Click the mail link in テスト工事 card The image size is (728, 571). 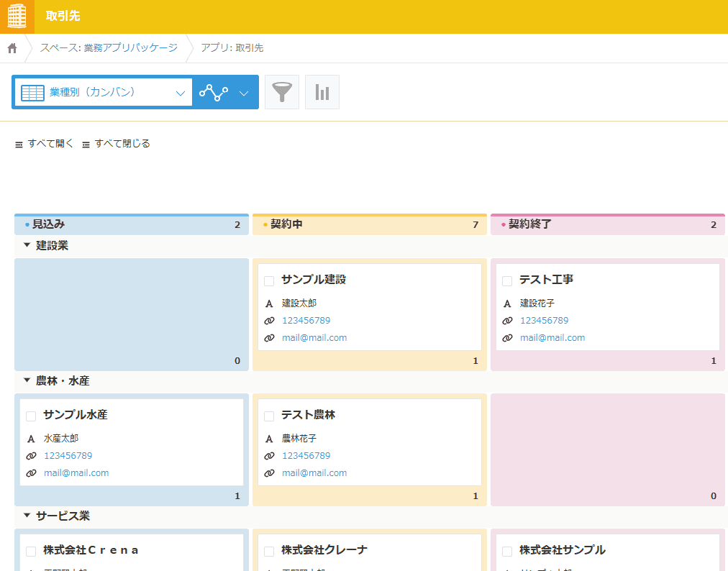pyautogui.click(x=552, y=337)
